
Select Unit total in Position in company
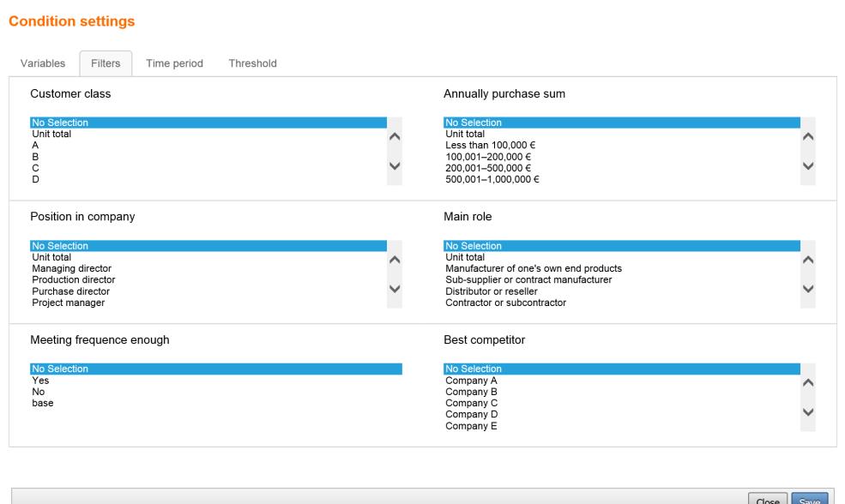pos(208,257)
